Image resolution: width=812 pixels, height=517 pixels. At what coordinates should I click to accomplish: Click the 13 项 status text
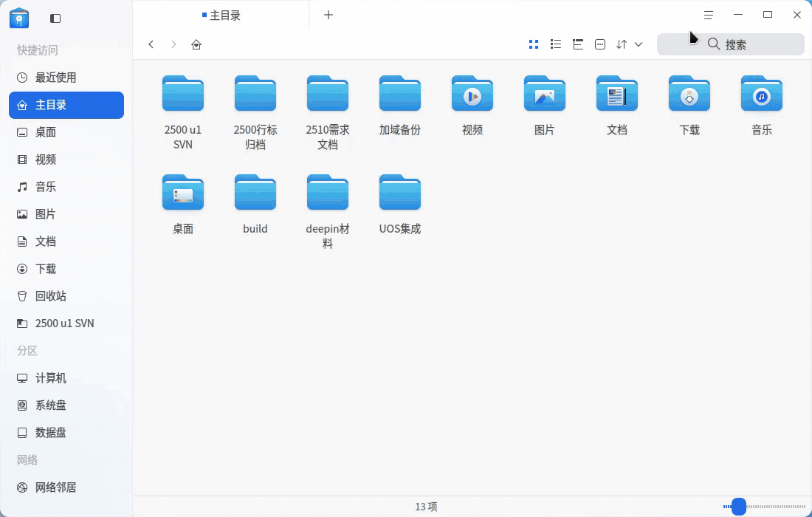pos(426,507)
